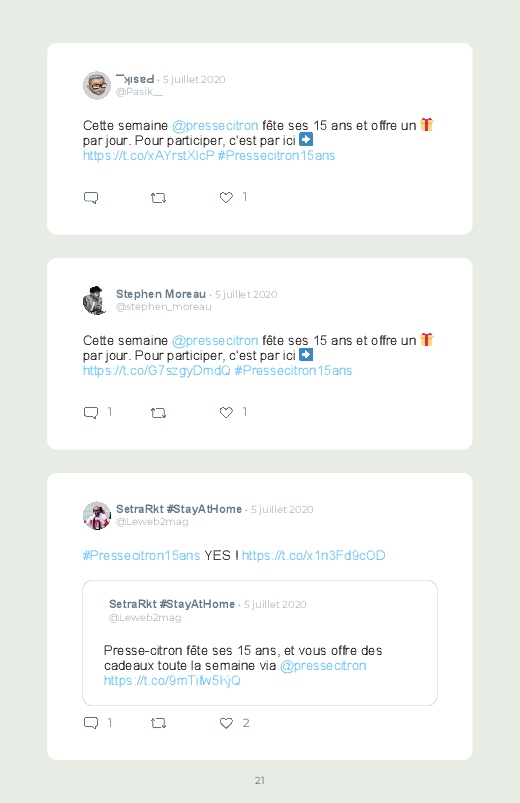Open Stephen Moreau's profile picture
Image resolution: width=520 pixels, height=803 pixels.
95,300
